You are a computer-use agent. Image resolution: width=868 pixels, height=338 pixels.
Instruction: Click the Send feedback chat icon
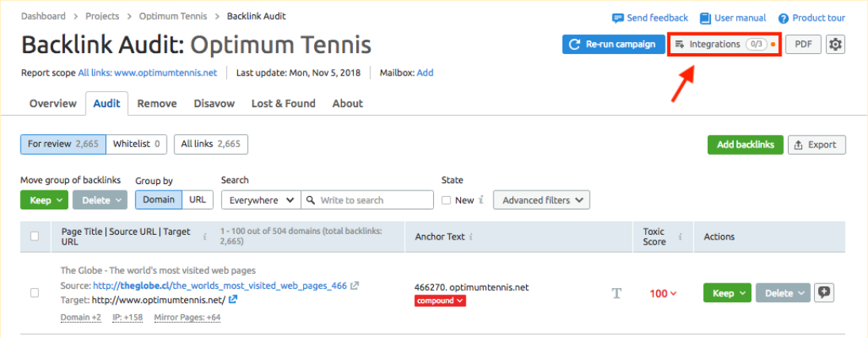(x=618, y=18)
